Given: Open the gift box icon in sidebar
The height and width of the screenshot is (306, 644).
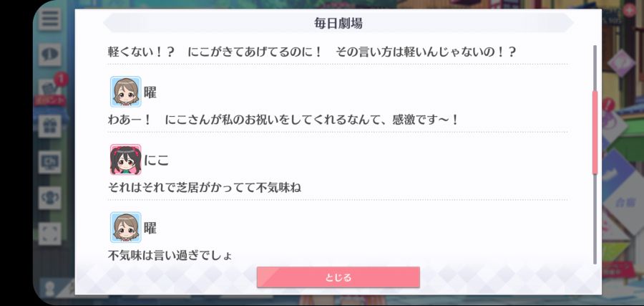Looking at the screenshot, I should tap(49, 126).
